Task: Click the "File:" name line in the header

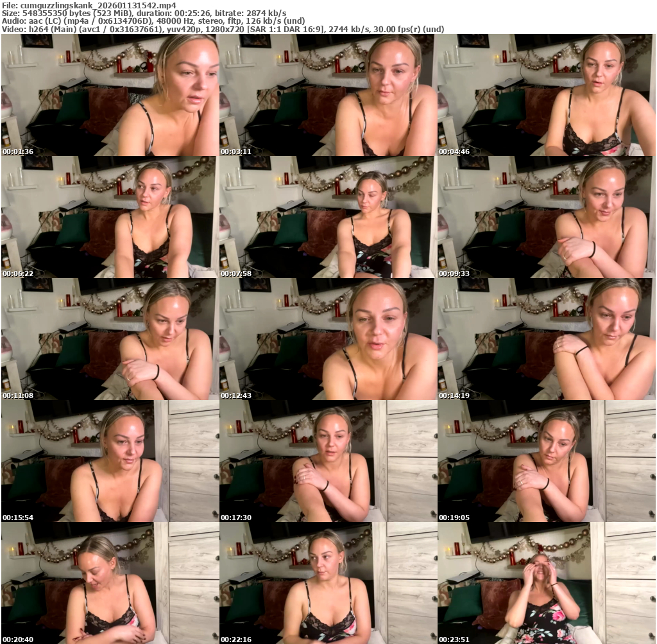Action: (x=89, y=5)
